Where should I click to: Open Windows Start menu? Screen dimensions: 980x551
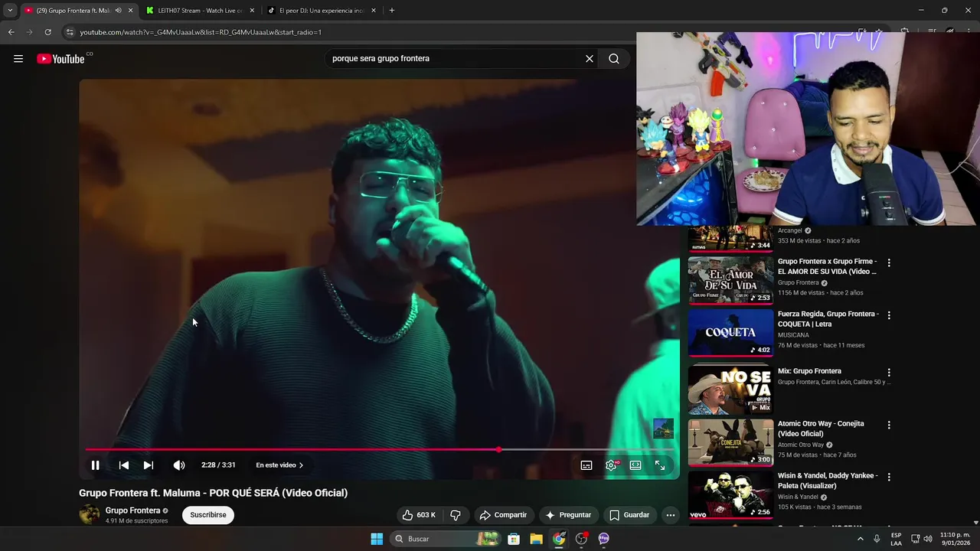coord(377,539)
